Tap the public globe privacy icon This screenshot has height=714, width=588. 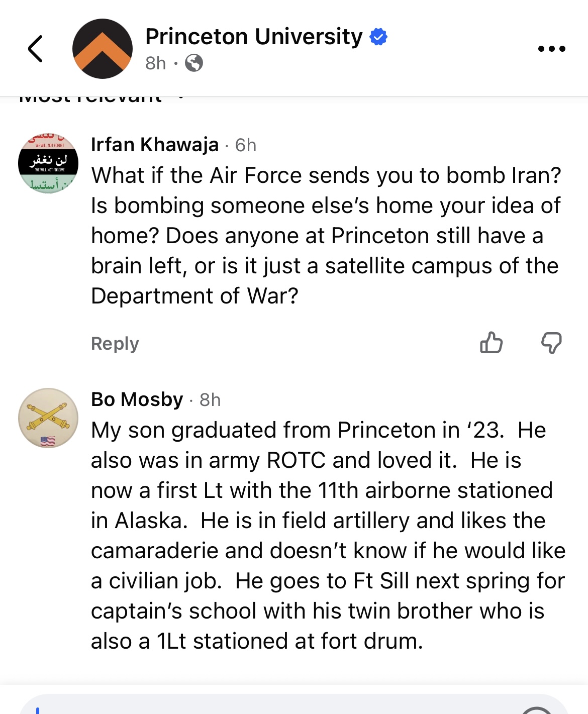(x=194, y=63)
